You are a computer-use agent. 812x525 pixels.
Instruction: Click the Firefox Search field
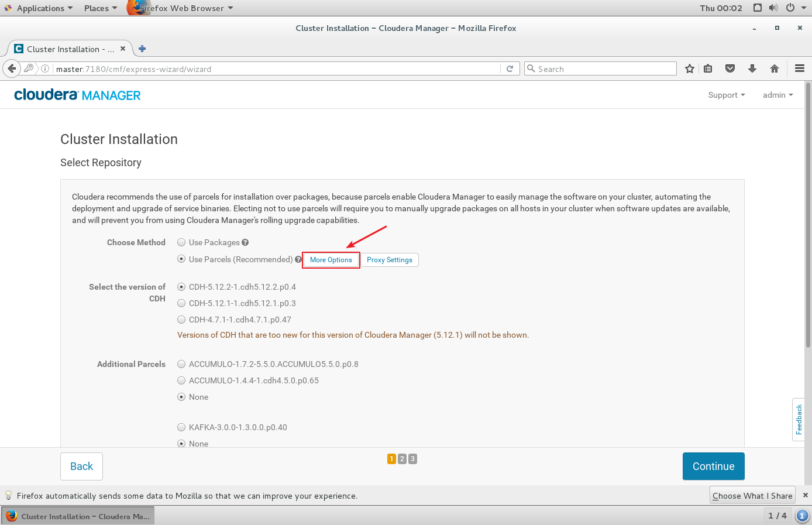point(600,68)
